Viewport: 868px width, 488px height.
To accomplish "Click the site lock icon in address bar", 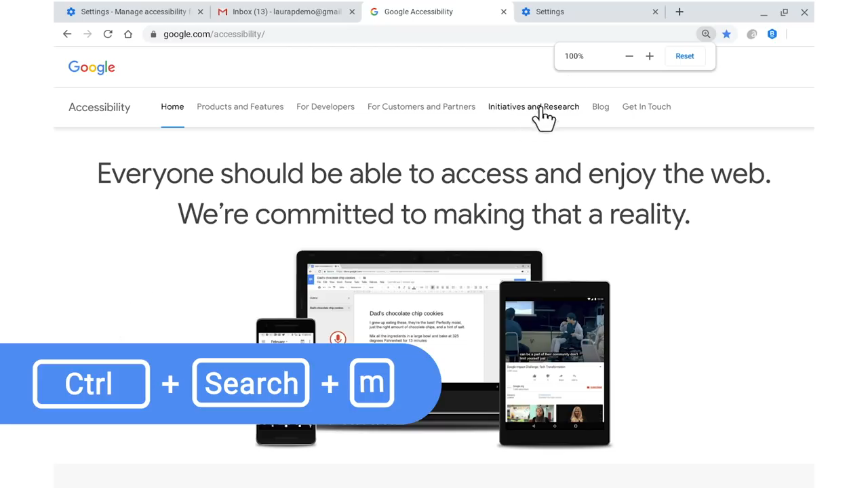I will point(154,34).
